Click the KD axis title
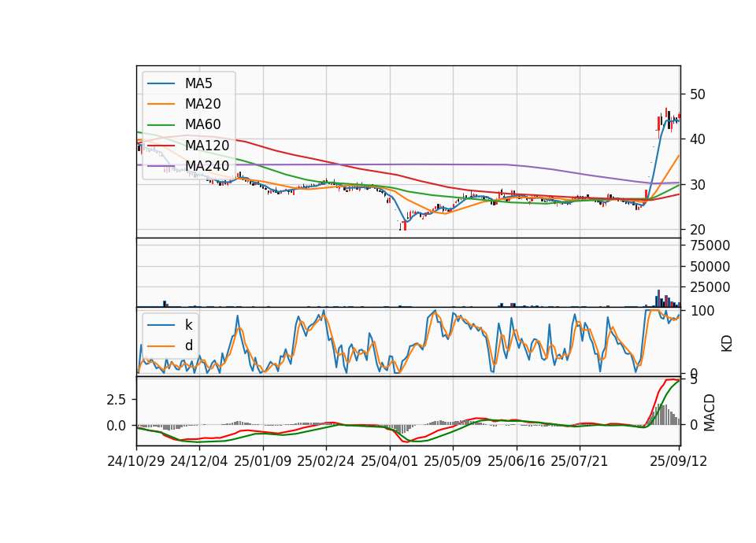The height and width of the screenshot is (543, 756). click(727, 343)
